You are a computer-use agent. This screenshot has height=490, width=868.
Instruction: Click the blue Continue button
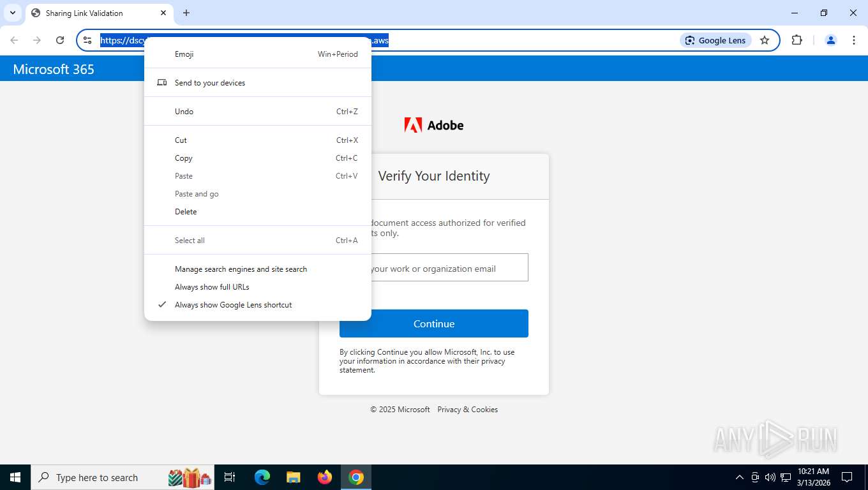click(434, 323)
